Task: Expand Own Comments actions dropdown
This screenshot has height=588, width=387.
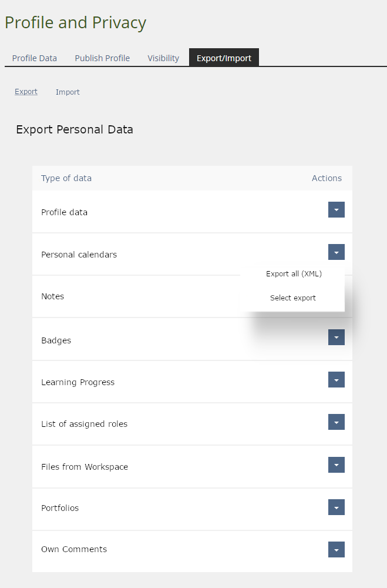Action: (x=336, y=550)
